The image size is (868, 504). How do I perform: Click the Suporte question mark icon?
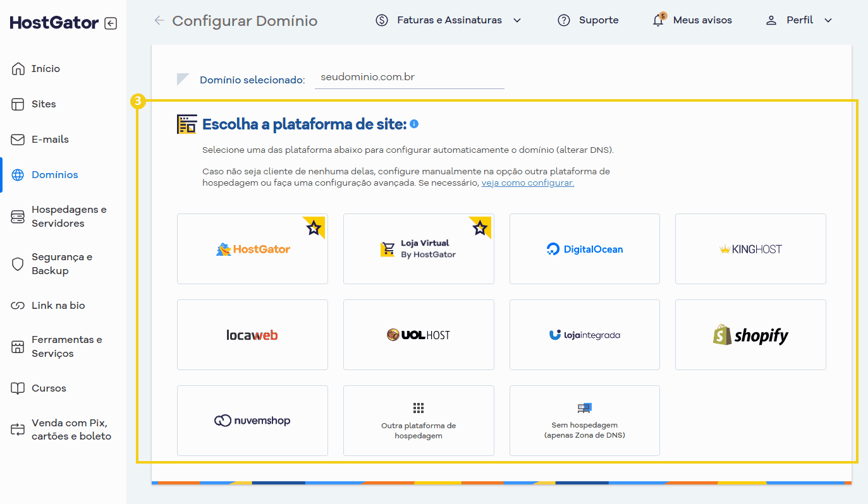coord(564,20)
